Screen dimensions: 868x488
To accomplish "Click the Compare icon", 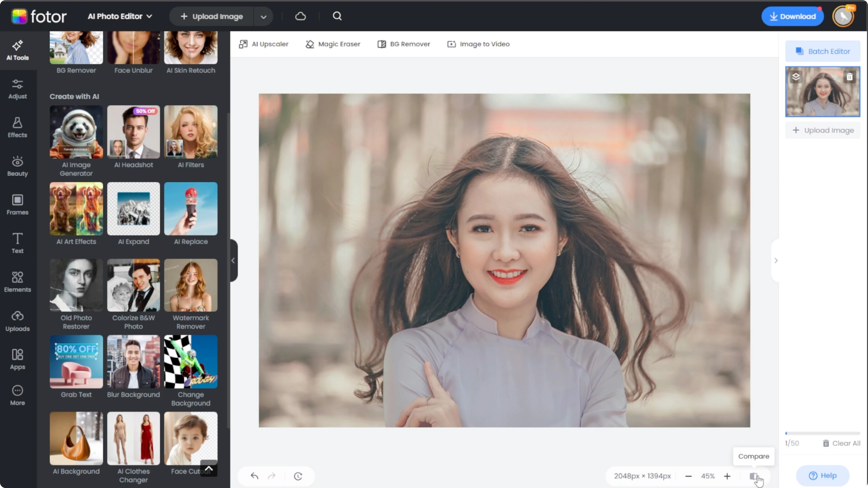I will point(754,476).
